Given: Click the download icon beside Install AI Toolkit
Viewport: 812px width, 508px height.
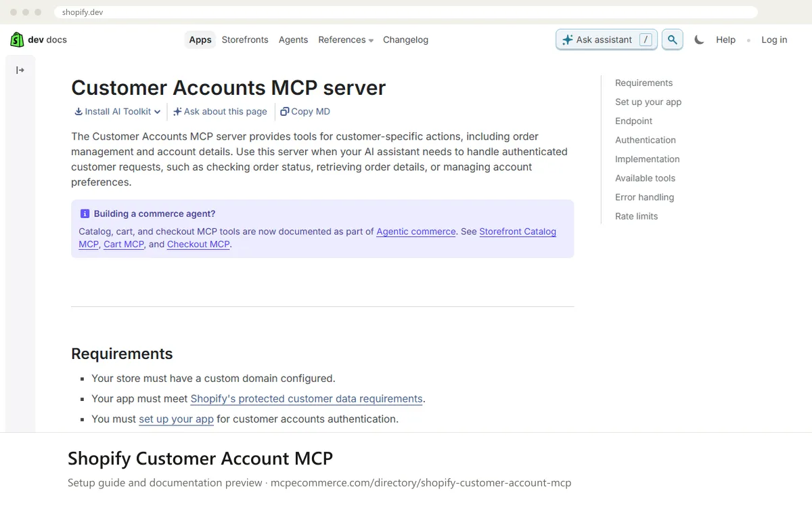Looking at the screenshot, I should coord(78,112).
